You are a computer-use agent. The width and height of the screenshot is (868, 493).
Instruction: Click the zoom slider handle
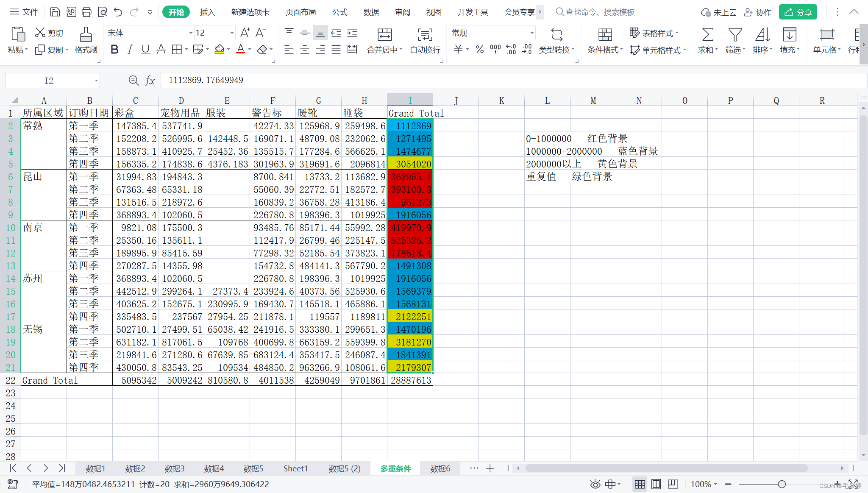(782, 484)
